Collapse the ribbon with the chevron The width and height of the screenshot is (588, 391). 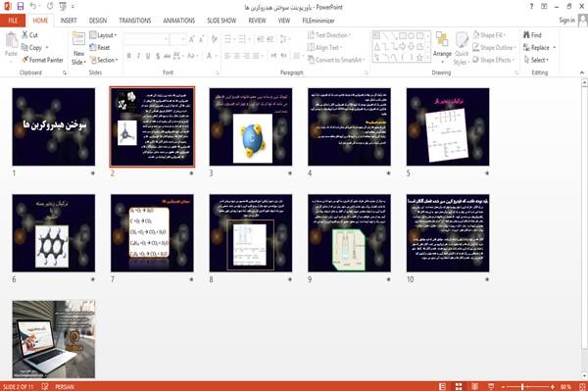582,73
